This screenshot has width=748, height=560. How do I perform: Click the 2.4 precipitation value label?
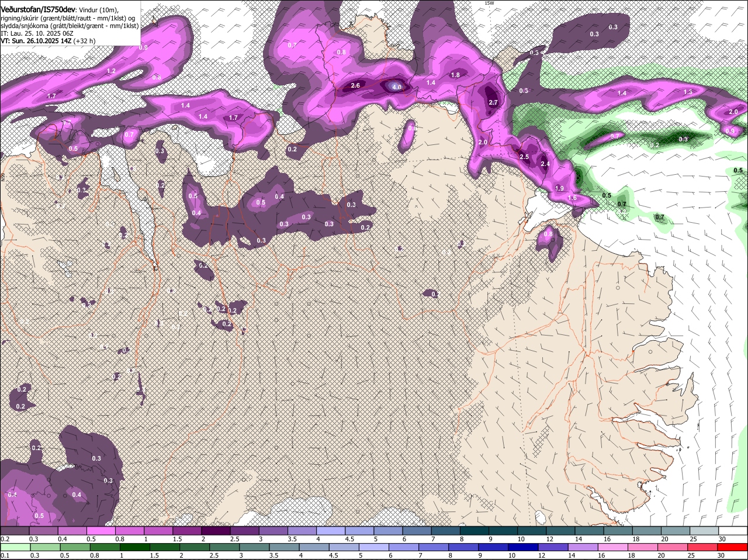(x=545, y=164)
